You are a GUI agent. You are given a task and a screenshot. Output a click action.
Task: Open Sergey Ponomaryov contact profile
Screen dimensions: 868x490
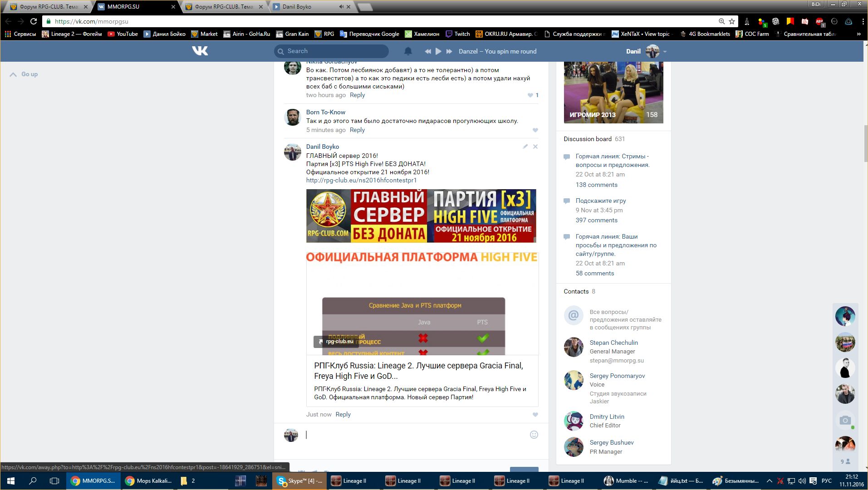tap(617, 376)
